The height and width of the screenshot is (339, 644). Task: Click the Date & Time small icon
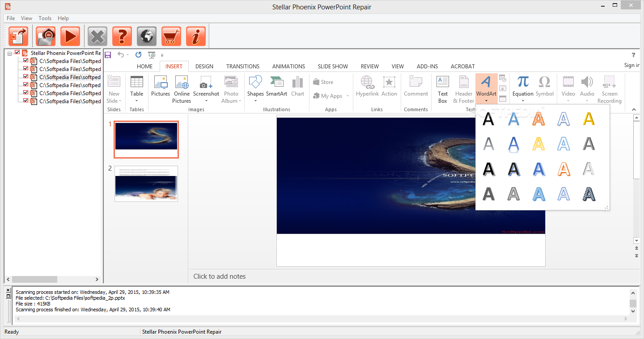503,78
